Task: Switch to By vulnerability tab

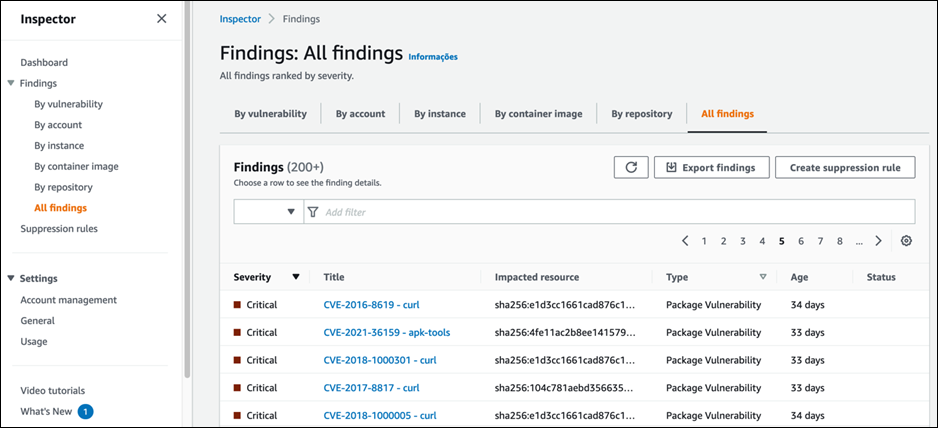Action: coord(270,114)
